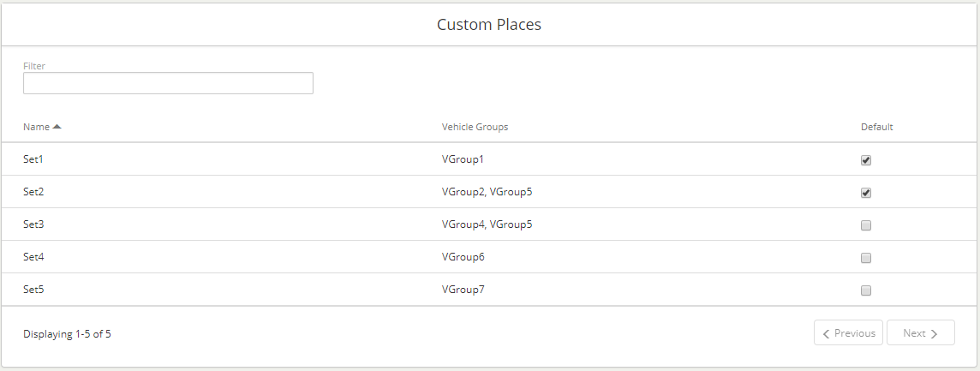
Task: Open the Set4 entry
Action: (x=33, y=257)
